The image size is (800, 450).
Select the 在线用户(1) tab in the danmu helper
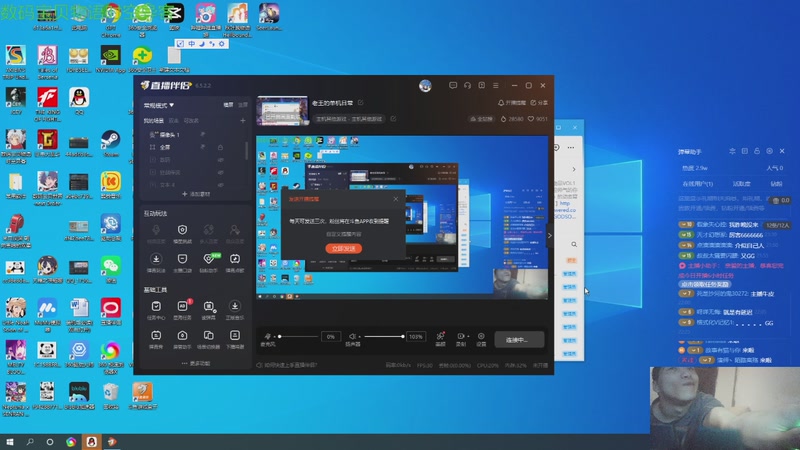(697, 184)
